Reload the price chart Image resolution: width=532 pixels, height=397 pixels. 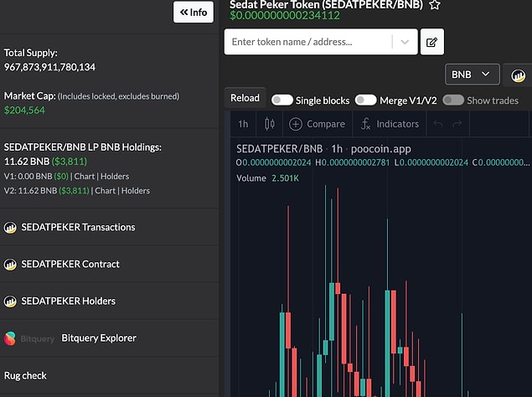point(245,98)
